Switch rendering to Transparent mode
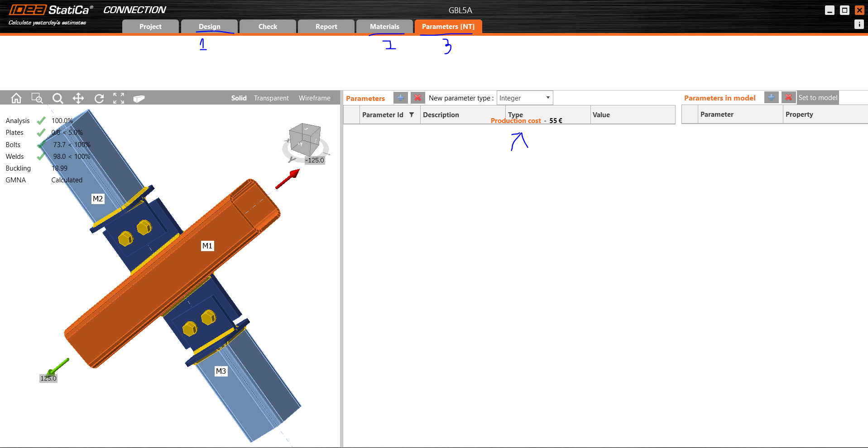 click(x=271, y=98)
